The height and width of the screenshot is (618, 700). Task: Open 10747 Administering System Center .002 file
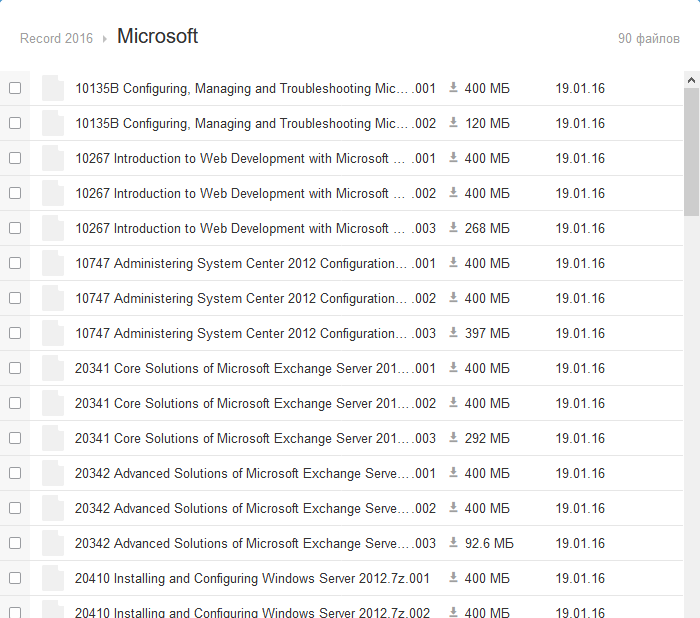coord(255,298)
